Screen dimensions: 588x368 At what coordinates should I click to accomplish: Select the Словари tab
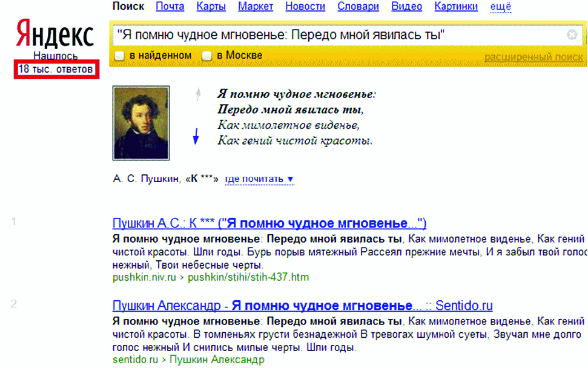point(358,7)
